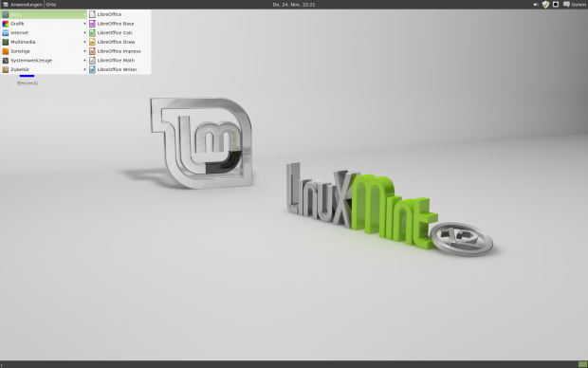Open the update manager shield icon

545,5
